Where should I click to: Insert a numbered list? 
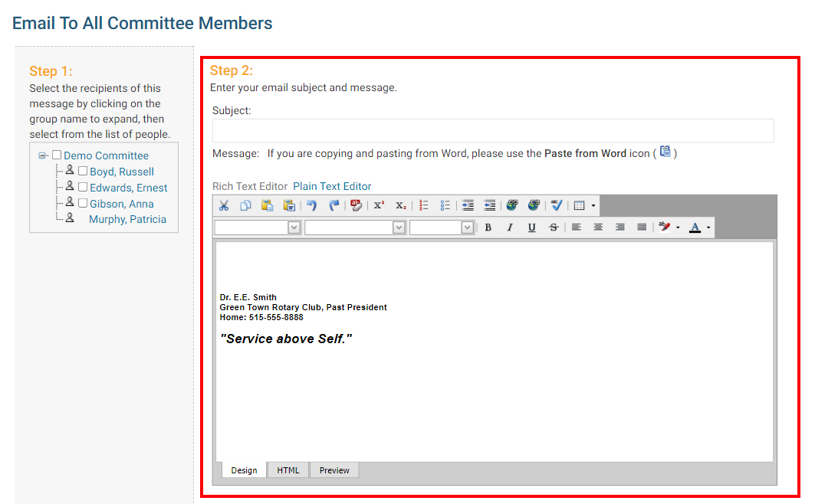click(x=423, y=205)
